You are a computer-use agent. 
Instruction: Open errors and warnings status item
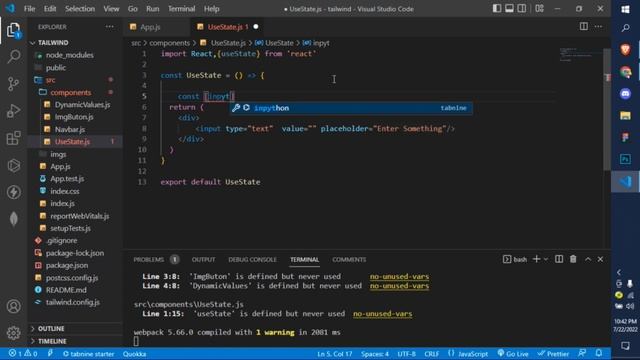(23, 354)
